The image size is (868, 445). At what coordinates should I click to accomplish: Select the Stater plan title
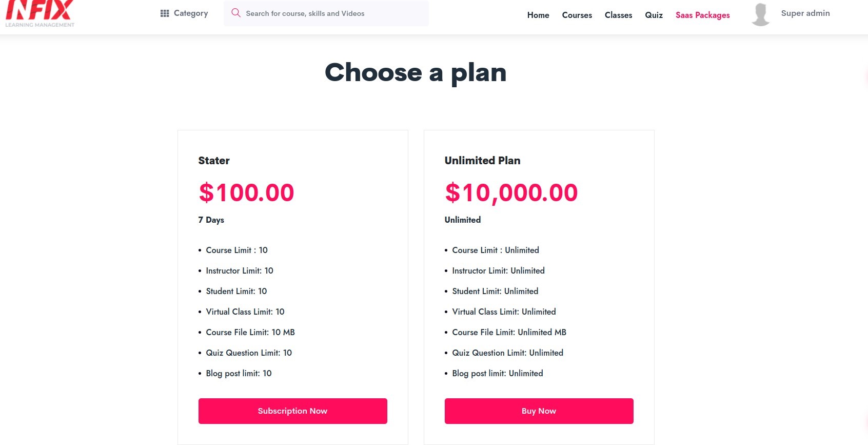tap(214, 161)
